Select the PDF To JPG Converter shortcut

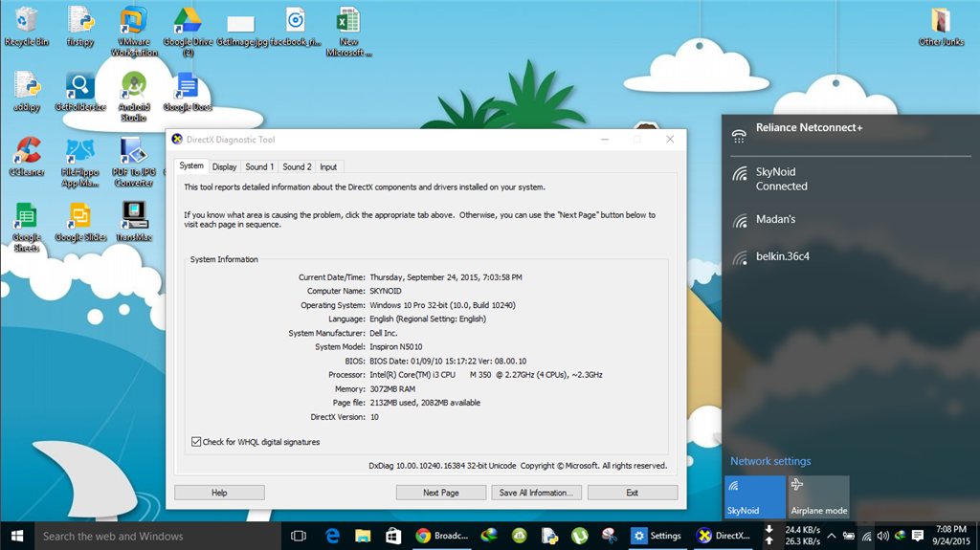click(x=134, y=162)
